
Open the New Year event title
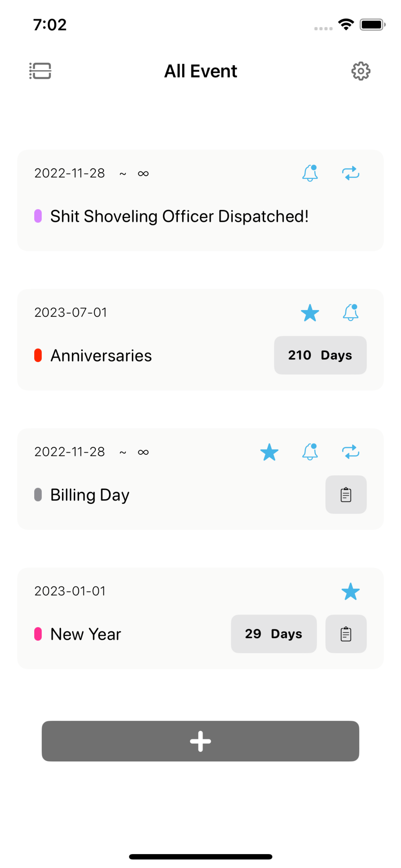click(86, 634)
